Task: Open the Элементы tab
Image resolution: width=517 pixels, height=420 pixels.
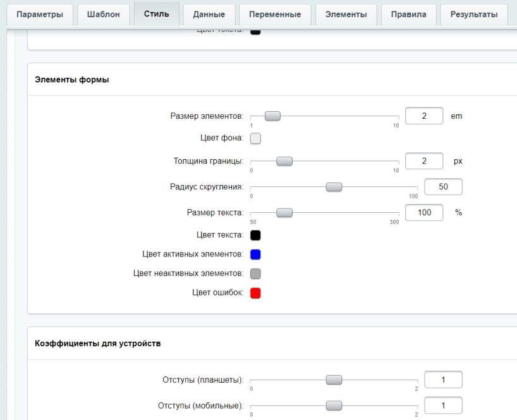Action: (346, 15)
